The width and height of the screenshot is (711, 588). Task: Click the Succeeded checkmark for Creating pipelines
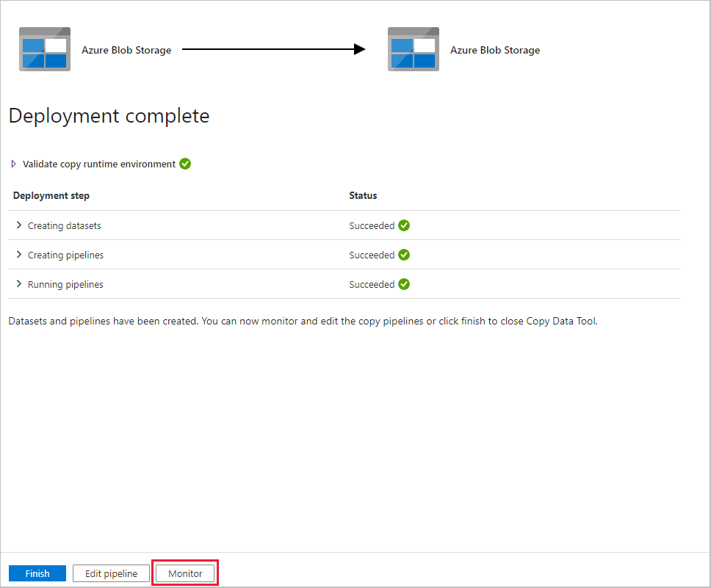(404, 255)
